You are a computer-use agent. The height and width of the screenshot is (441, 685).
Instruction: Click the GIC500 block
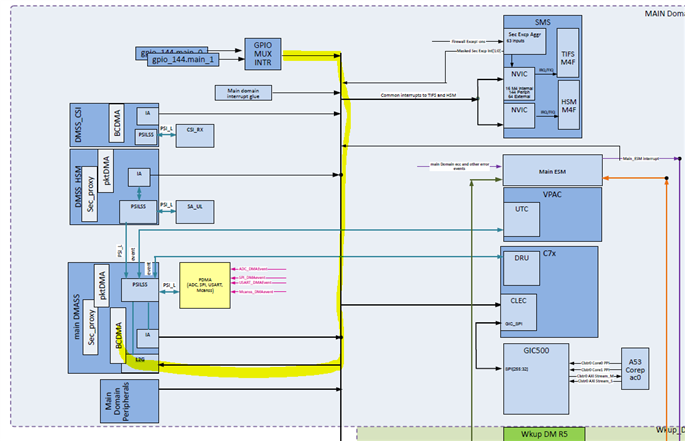coord(536,378)
